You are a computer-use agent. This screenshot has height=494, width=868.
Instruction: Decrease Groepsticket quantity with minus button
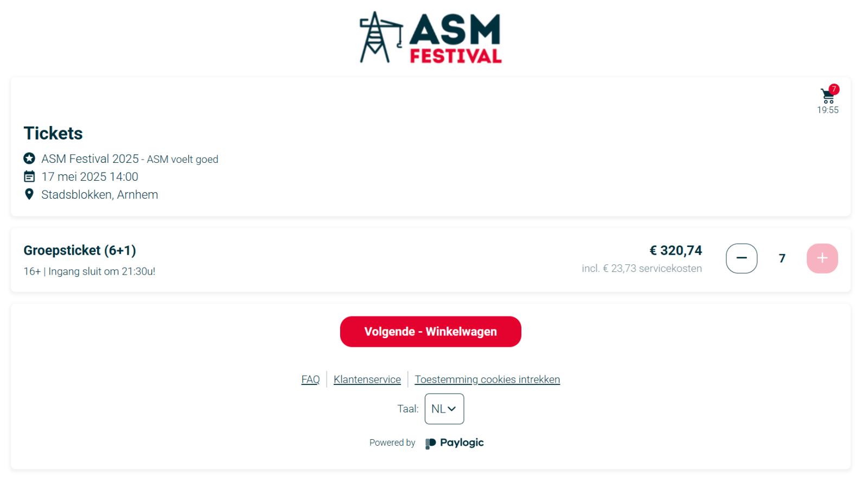741,258
